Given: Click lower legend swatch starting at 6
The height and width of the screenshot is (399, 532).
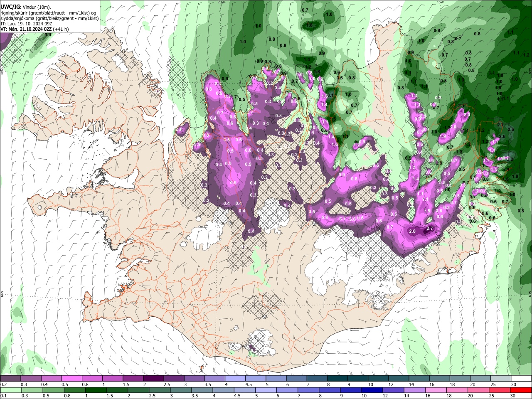Looking at the screenshot, I should coord(287,390).
